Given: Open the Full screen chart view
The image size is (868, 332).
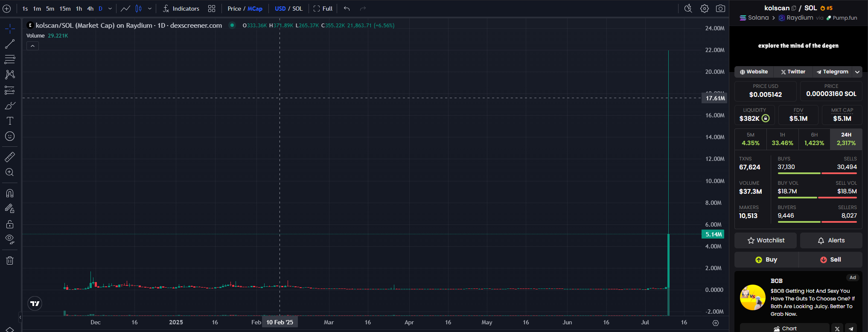Looking at the screenshot, I should (x=323, y=9).
